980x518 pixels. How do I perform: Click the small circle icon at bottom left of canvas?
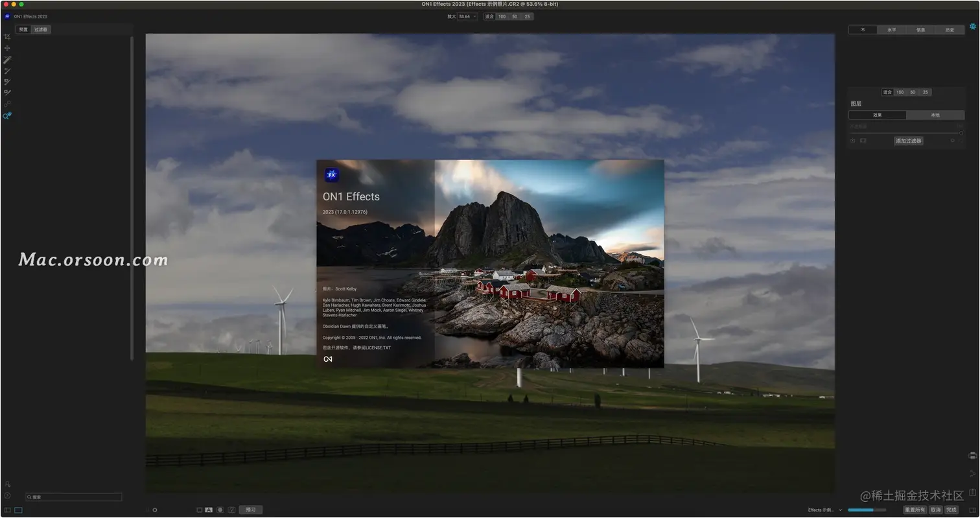coord(155,510)
